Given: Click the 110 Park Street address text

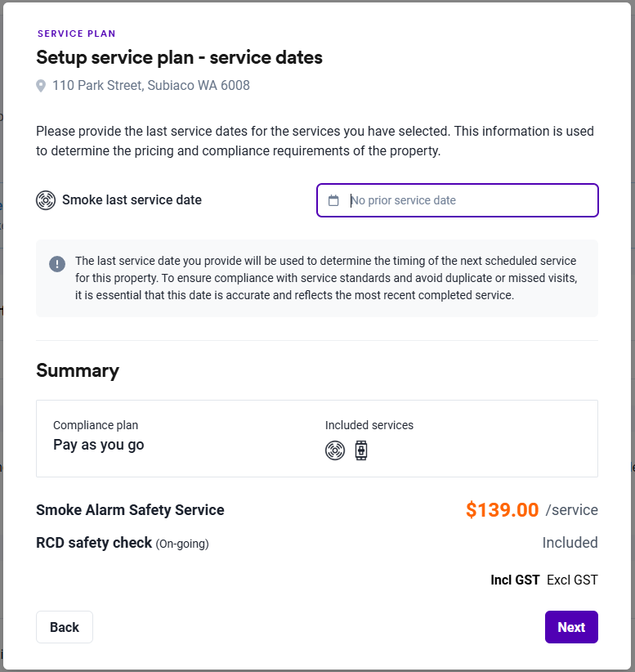Looking at the screenshot, I should coord(151,86).
